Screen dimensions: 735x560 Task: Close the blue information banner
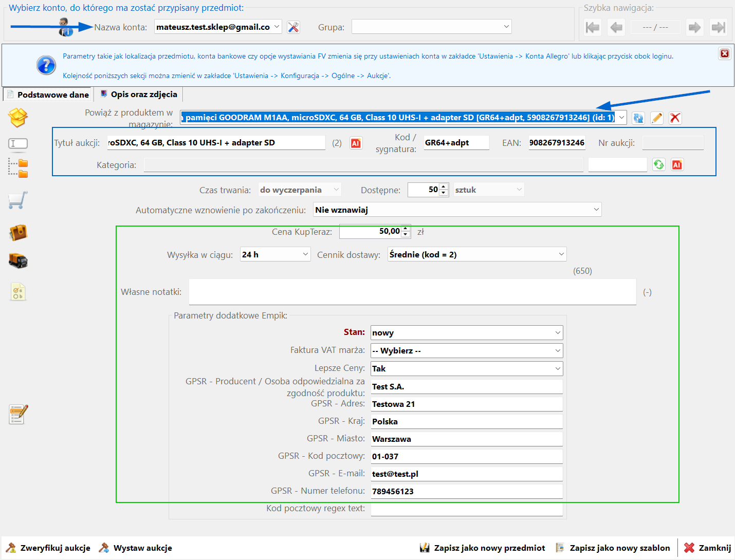tap(724, 53)
